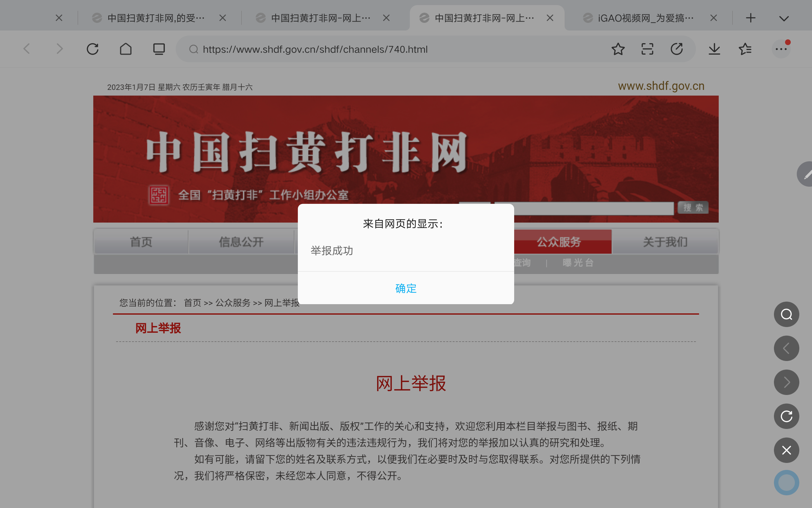Screen dimensions: 812x508
Task: Confirm the dialog with 确定
Action: click(406, 288)
